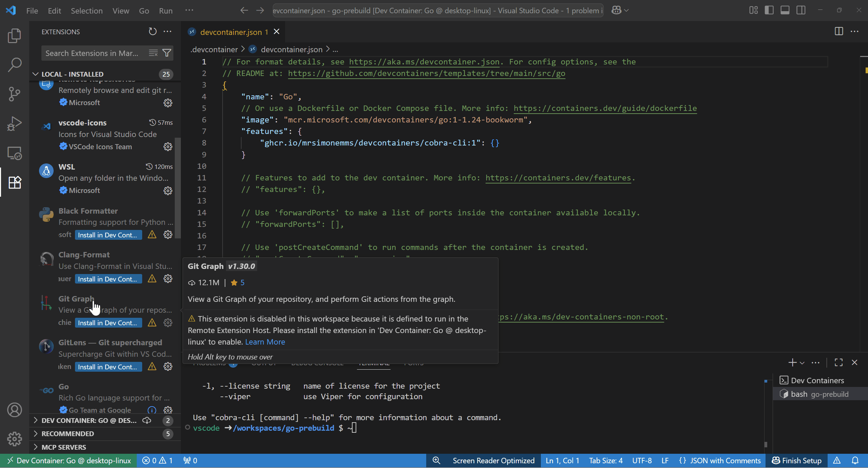Install Git Graph in Dev Container

pos(108,323)
